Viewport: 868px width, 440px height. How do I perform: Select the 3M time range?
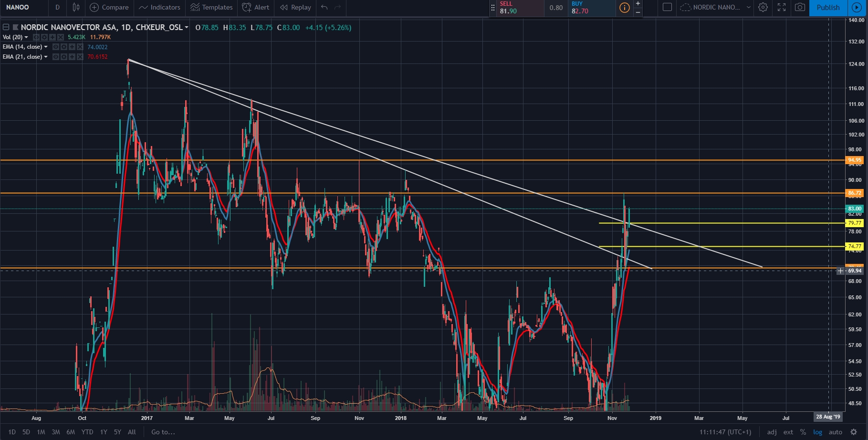(56, 432)
